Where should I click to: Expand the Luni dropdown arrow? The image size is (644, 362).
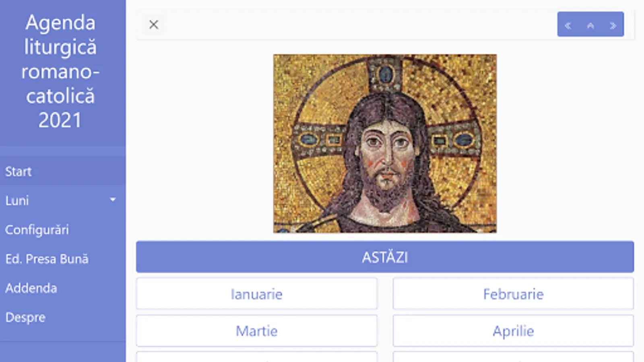click(113, 200)
